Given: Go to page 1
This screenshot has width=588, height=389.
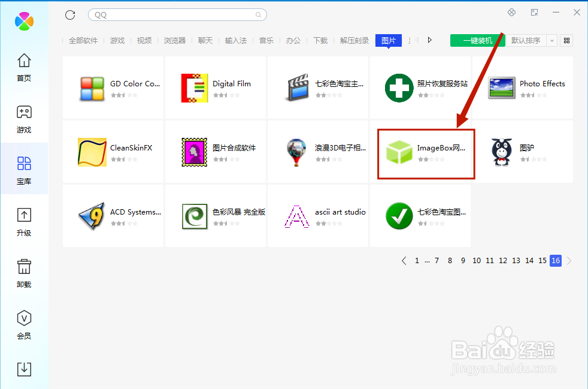Looking at the screenshot, I should coord(417,261).
